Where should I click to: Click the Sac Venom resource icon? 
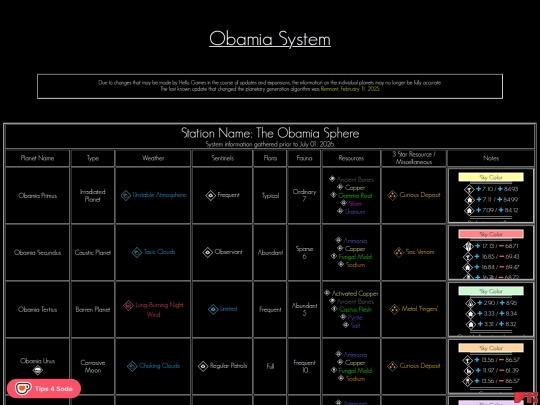point(399,252)
